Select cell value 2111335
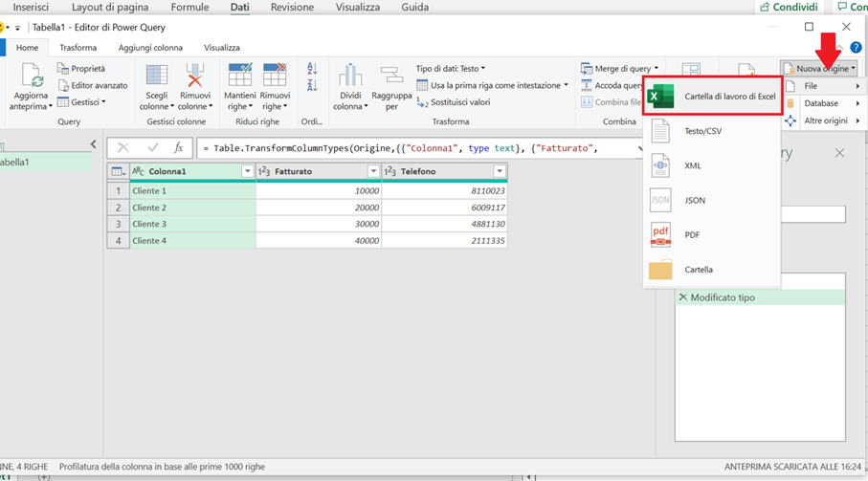 point(444,241)
